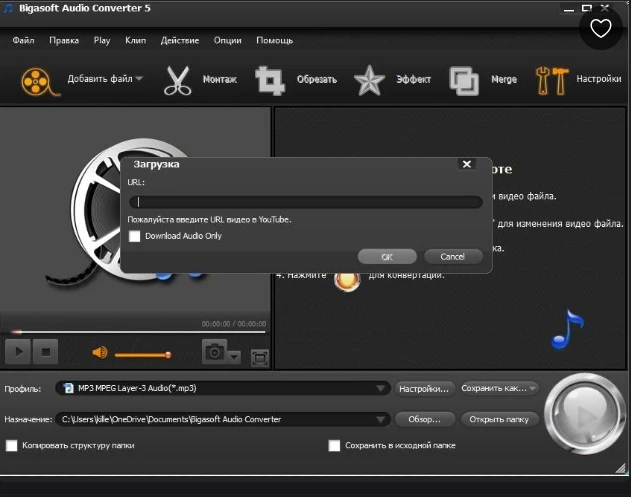Open the Клип menu

136,40
